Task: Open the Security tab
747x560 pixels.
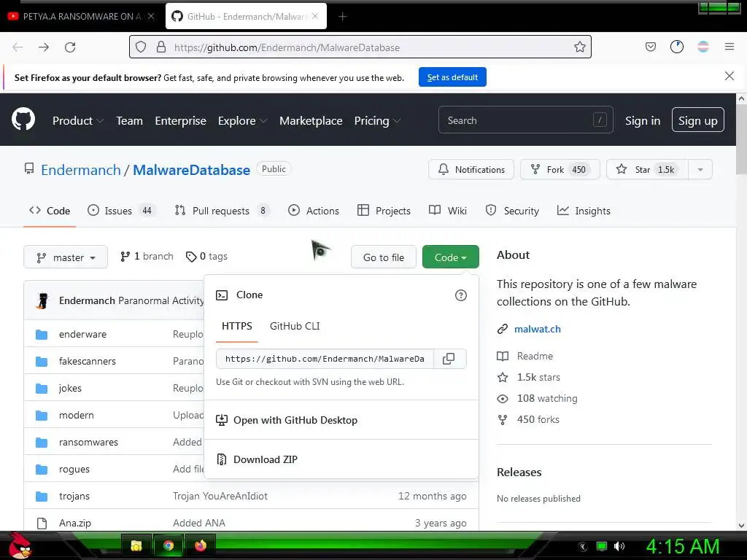Action: (512, 211)
